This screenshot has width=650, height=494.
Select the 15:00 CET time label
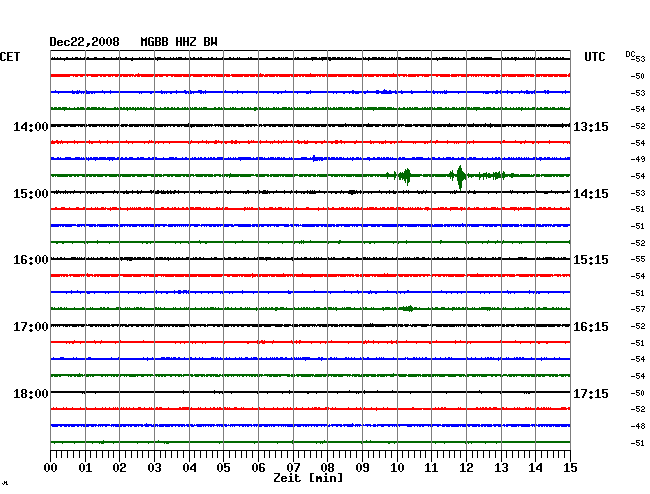pyautogui.click(x=31, y=194)
